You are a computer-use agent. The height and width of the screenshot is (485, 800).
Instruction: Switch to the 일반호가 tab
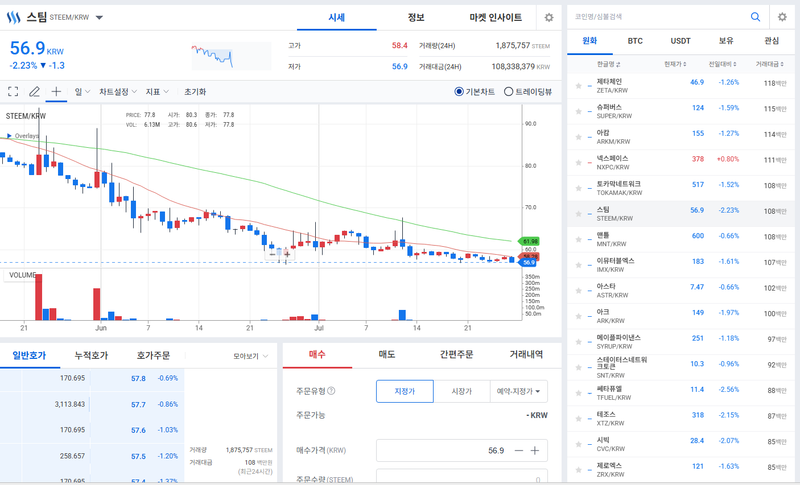point(29,355)
